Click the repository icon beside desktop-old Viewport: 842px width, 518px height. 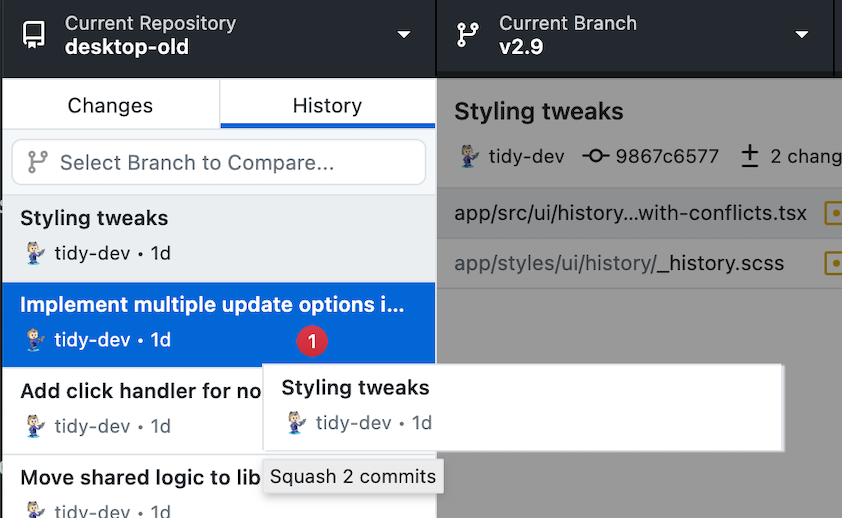[33, 35]
